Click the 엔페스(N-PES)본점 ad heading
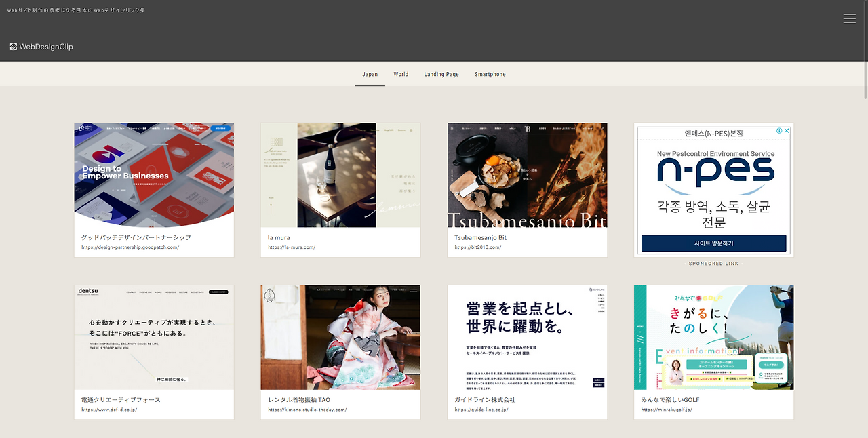Viewport: 868px width, 438px height. pos(714,134)
